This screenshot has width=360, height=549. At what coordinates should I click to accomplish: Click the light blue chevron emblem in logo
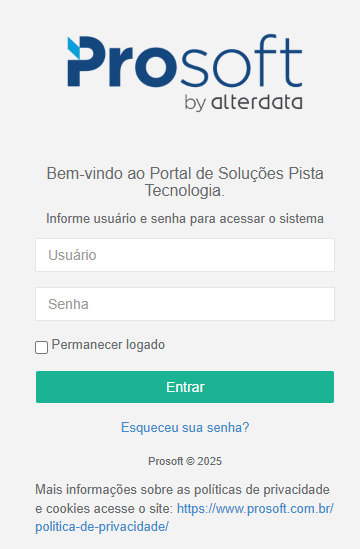click(x=74, y=48)
